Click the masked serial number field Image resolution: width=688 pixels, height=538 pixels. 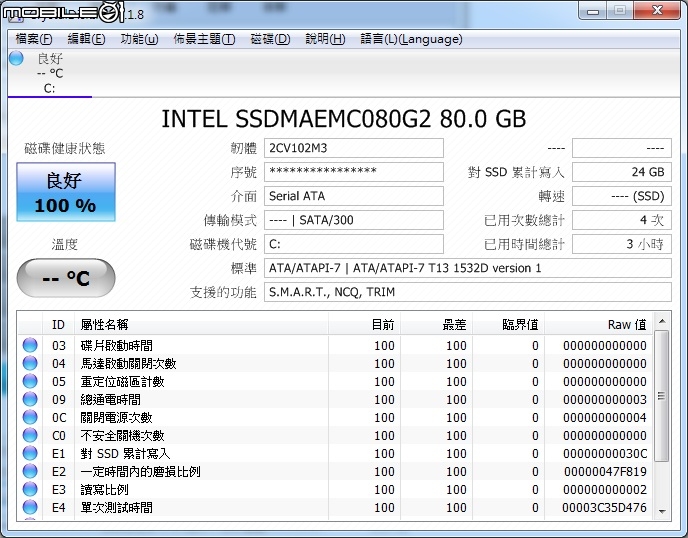pyautogui.click(x=354, y=172)
